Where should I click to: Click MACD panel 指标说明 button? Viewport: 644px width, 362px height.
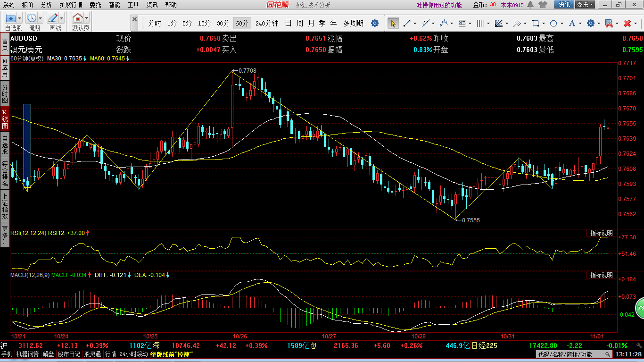point(602,275)
